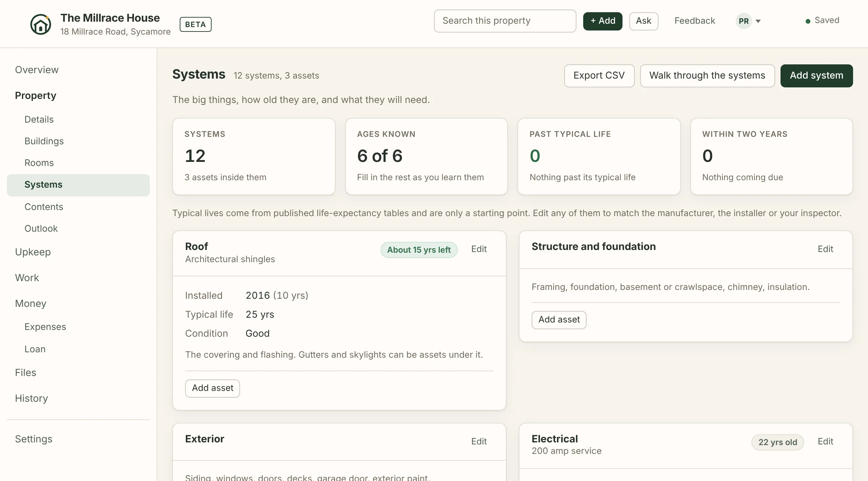Click the green Saved status indicator
The height and width of the screenshot is (481, 868).
pyautogui.click(x=822, y=21)
